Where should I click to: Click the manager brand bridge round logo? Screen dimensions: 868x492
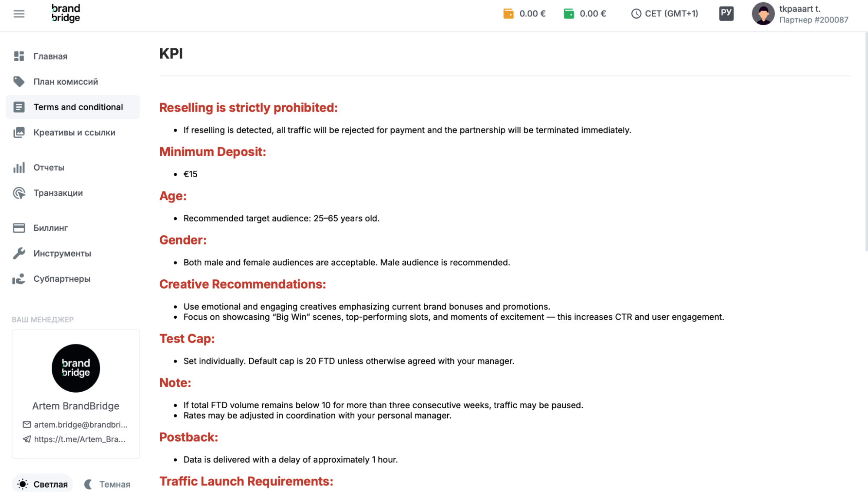pos(76,368)
